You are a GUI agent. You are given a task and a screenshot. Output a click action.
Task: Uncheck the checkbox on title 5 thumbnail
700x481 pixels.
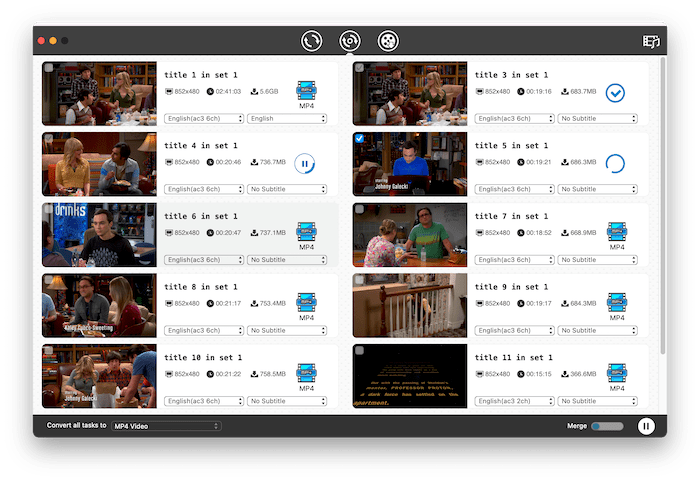pyautogui.click(x=359, y=139)
